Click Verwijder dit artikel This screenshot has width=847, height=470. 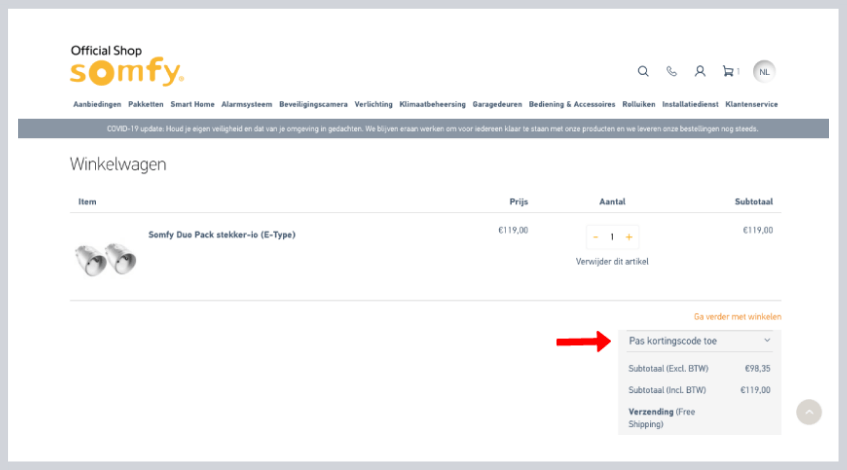coord(612,261)
